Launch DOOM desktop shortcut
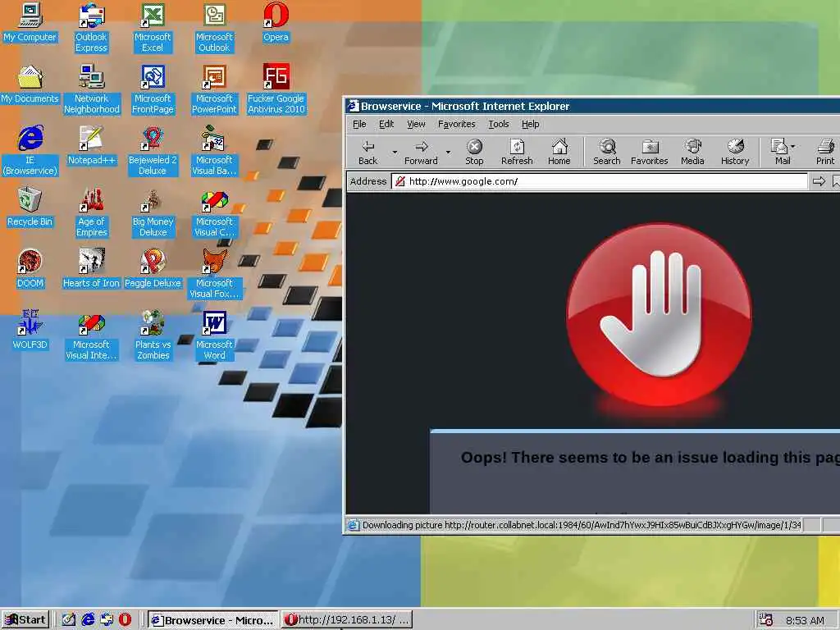 point(30,269)
